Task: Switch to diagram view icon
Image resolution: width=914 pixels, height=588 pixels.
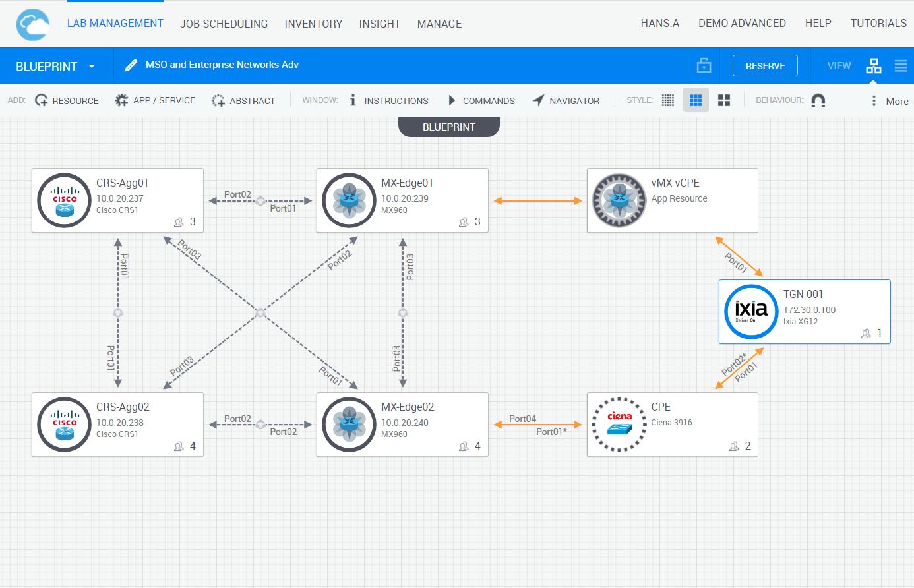Action: point(873,66)
